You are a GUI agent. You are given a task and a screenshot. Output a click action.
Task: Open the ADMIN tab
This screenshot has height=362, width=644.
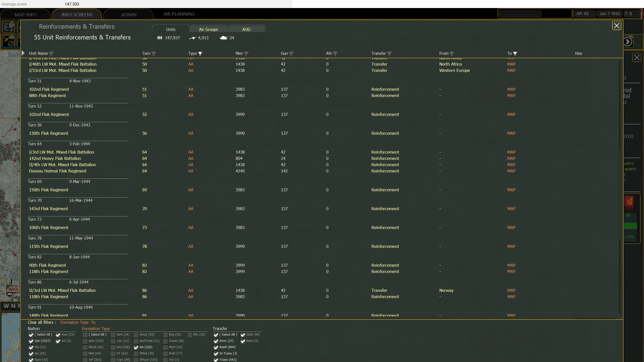point(129,15)
